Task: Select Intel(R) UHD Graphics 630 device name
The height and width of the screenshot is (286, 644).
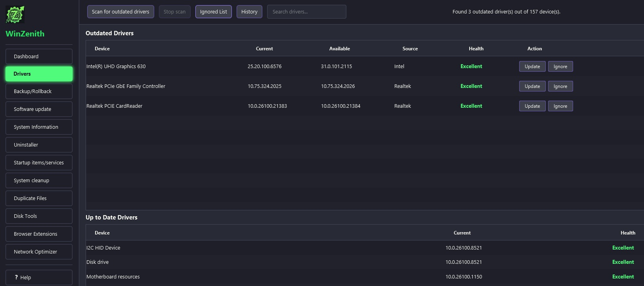Action: tap(116, 66)
